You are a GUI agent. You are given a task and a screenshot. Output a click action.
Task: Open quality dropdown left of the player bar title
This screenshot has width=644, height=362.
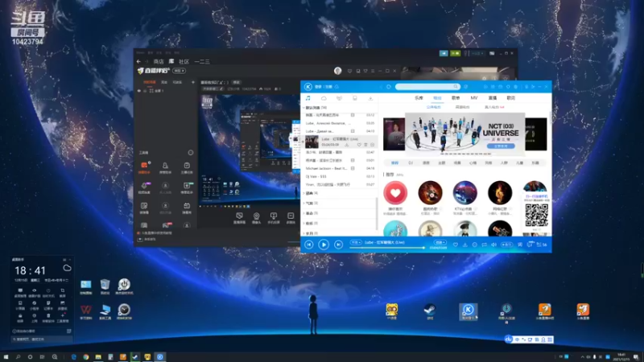click(355, 243)
